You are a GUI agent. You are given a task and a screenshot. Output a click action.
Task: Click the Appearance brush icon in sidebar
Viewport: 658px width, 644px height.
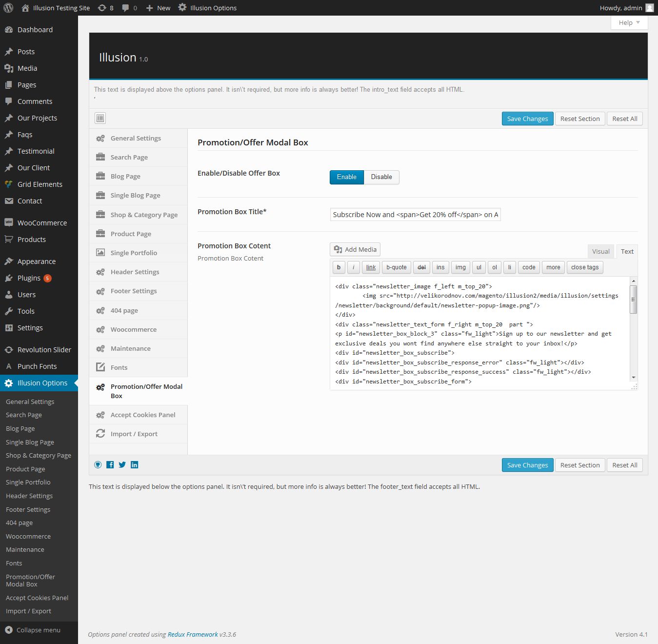point(9,261)
